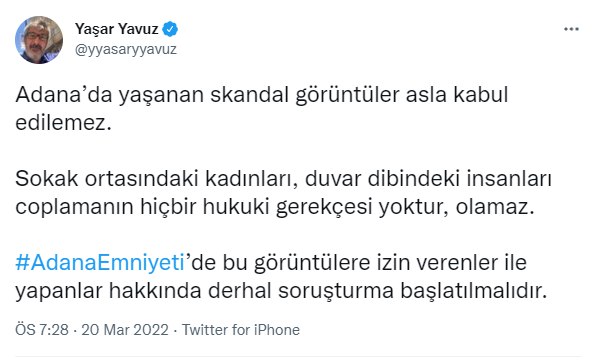Follow the #AdanaEmniyeti hashtag link
Screen dimensions: 595x360
coord(100,263)
